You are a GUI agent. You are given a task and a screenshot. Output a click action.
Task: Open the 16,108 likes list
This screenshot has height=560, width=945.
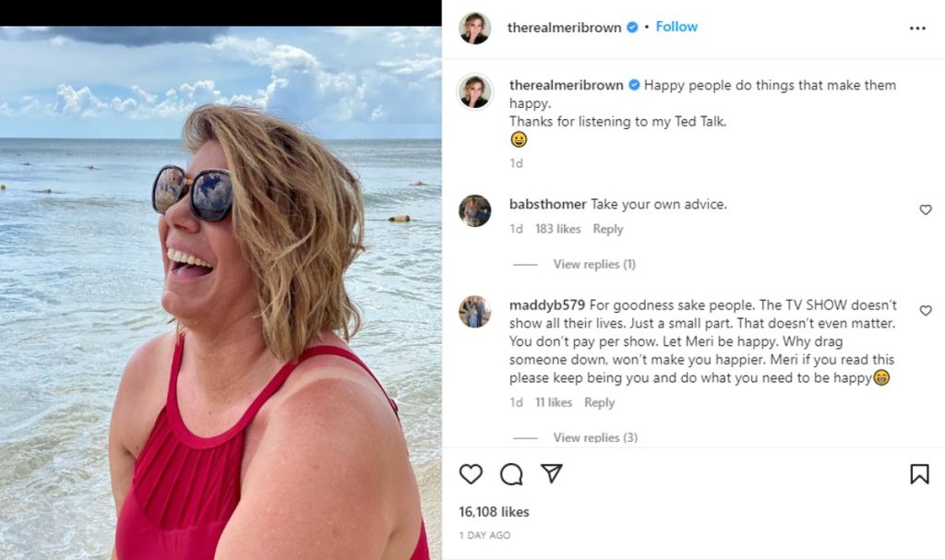[494, 512]
